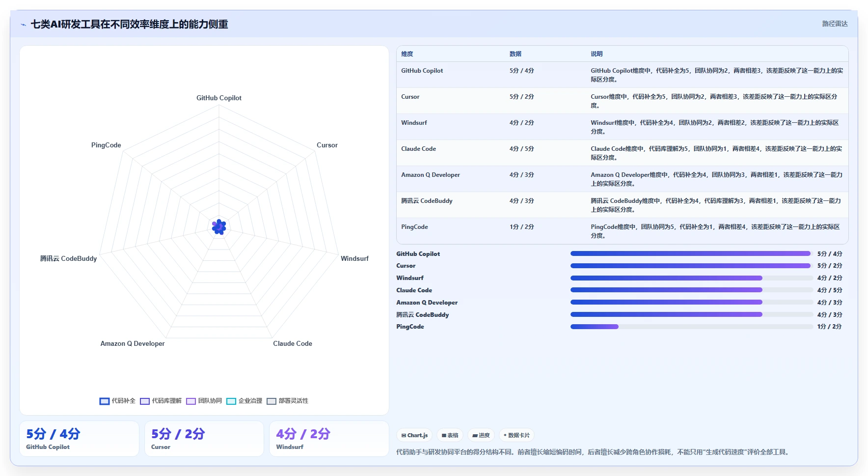868x476 pixels.
Task: Click the Chart.js chip icon
Action: pyautogui.click(x=404, y=435)
